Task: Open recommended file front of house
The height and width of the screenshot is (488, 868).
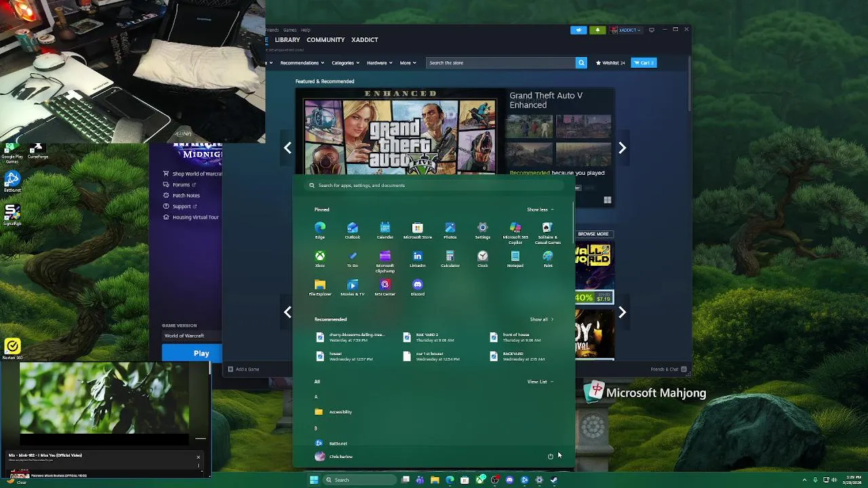Action: [515, 337]
